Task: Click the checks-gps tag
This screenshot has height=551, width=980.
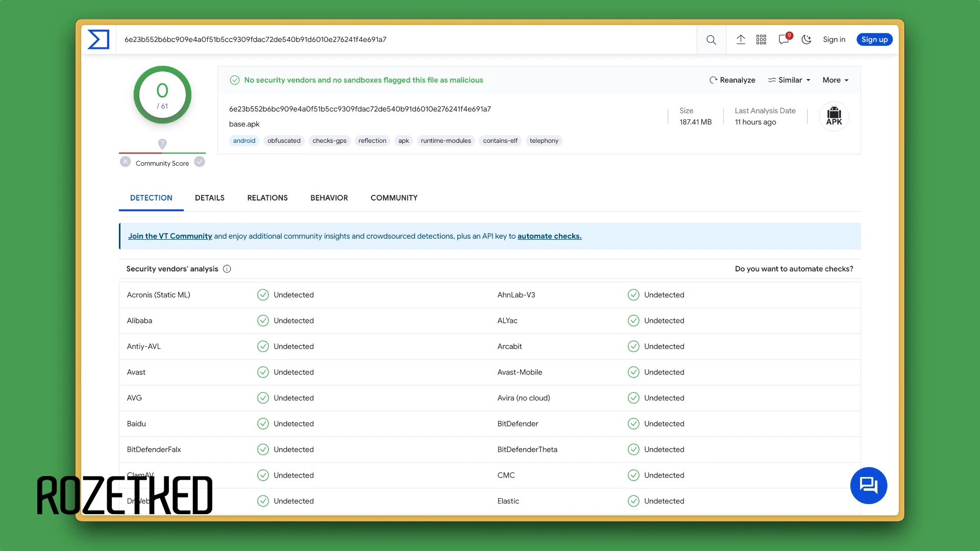Action: (x=329, y=141)
